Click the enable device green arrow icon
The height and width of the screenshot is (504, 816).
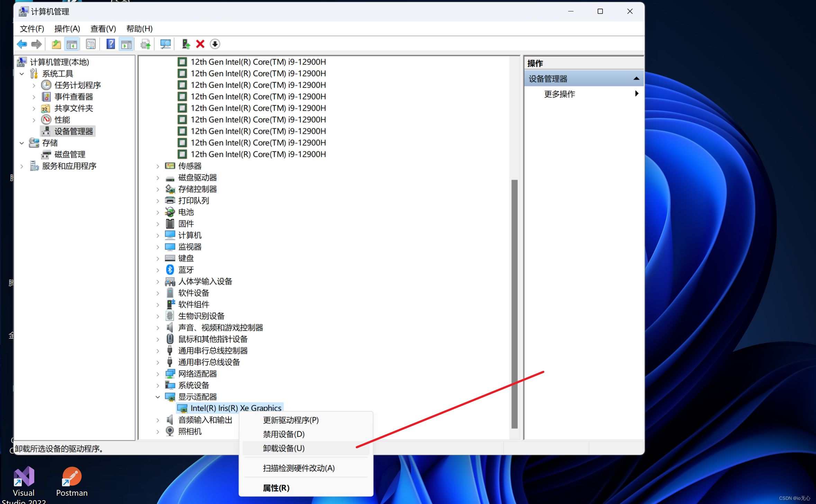pyautogui.click(x=186, y=44)
